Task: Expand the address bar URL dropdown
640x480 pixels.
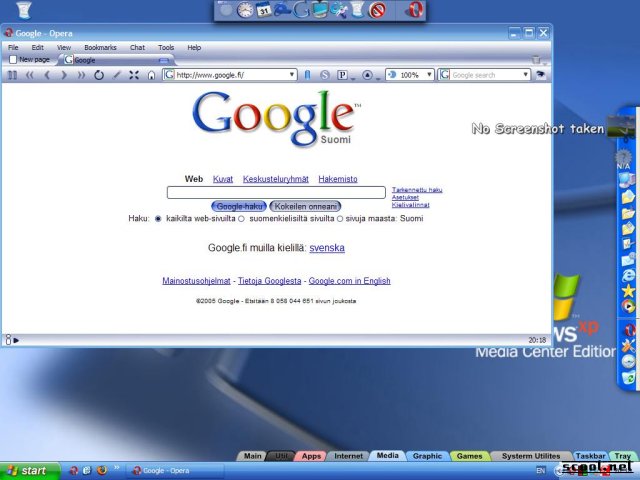Action: (x=292, y=75)
